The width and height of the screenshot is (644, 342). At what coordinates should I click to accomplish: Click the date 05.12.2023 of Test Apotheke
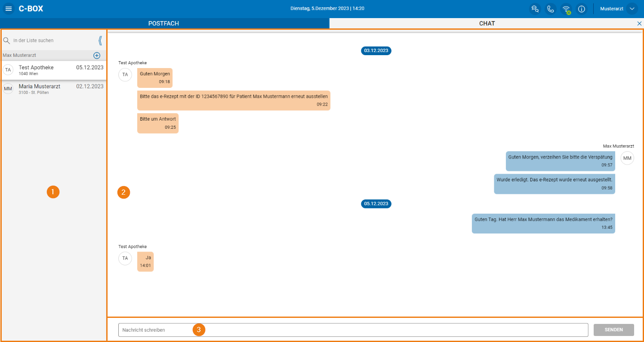[90, 67]
